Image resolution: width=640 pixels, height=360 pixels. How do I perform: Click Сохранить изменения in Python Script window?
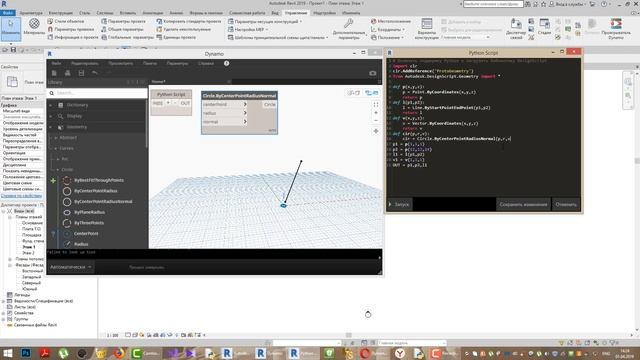click(523, 204)
